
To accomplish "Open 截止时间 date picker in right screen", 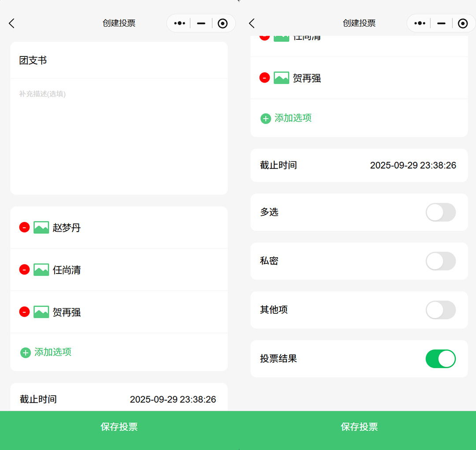I will pos(413,165).
